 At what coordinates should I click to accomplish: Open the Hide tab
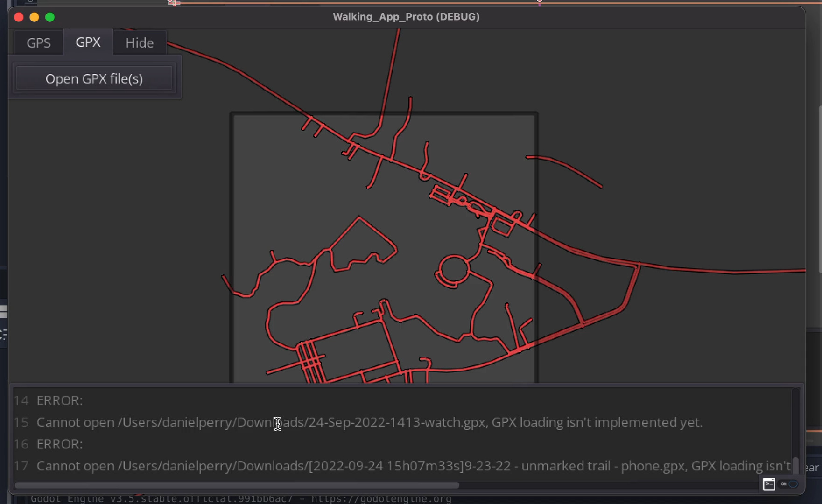[139, 43]
